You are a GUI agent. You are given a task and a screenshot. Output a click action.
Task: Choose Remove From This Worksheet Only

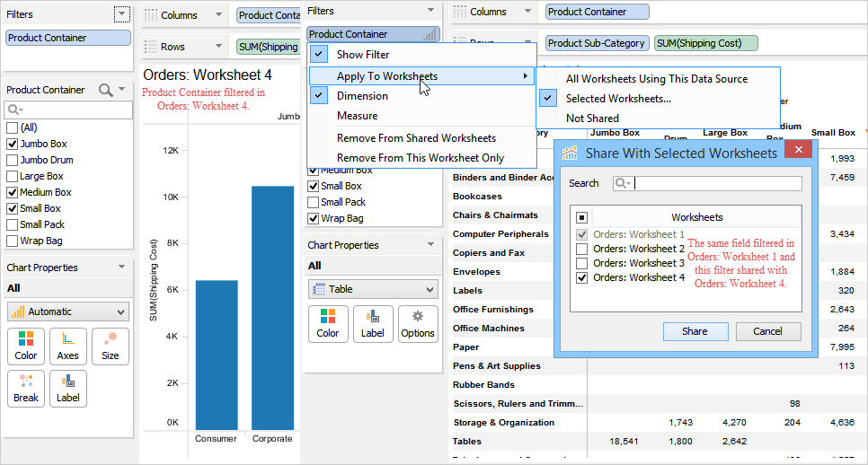click(421, 158)
